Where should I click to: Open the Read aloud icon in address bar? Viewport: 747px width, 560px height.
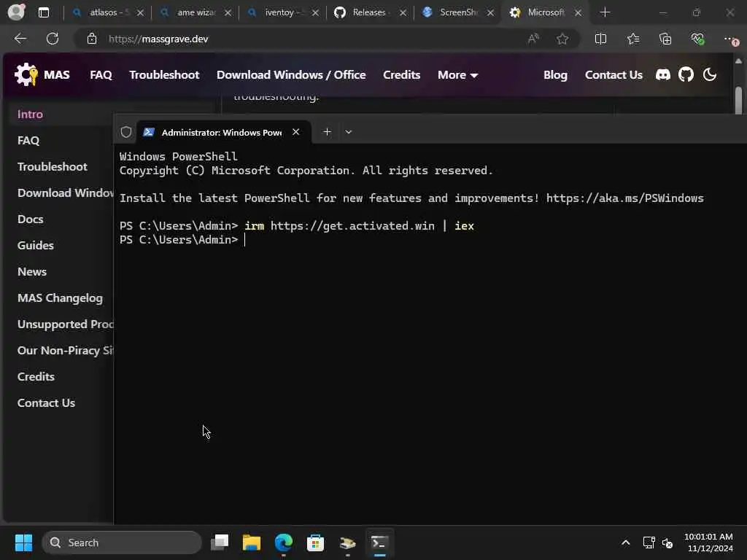pyautogui.click(x=533, y=39)
